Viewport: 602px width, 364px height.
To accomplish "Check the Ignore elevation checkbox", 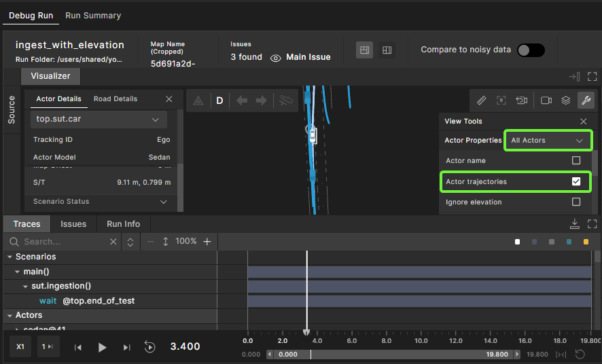I will (x=576, y=202).
